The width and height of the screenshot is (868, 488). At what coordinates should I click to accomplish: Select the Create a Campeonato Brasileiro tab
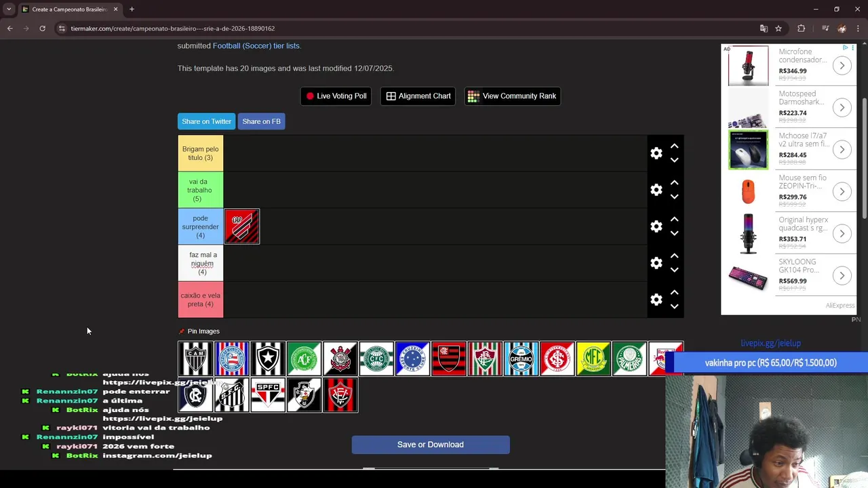pyautogui.click(x=69, y=9)
